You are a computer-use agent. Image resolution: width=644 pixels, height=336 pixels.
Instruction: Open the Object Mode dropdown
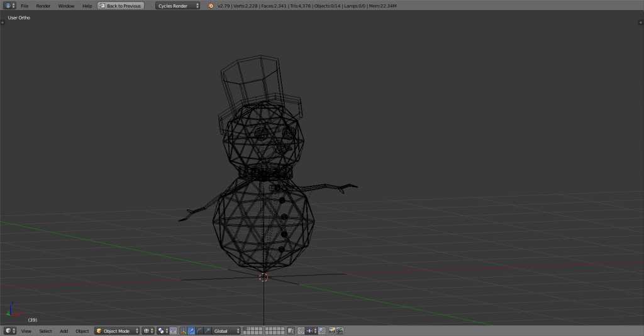(117, 331)
